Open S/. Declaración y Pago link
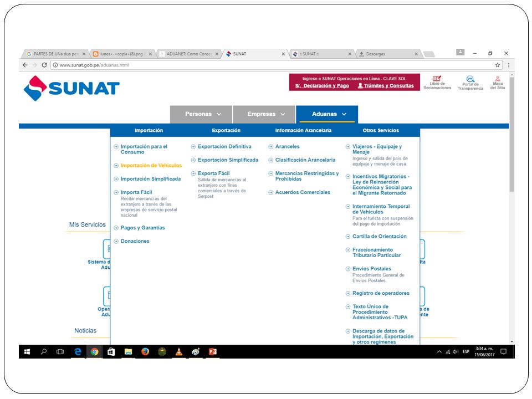This screenshot has height=399, width=532. [x=322, y=86]
